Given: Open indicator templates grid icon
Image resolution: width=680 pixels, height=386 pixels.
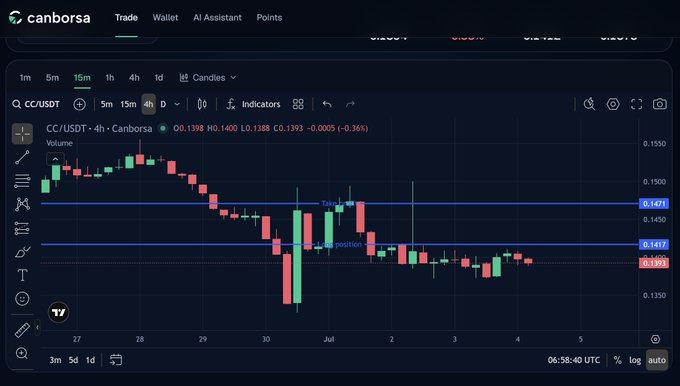Looking at the screenshot, I should pyautogui.click(x=298, y=104).
